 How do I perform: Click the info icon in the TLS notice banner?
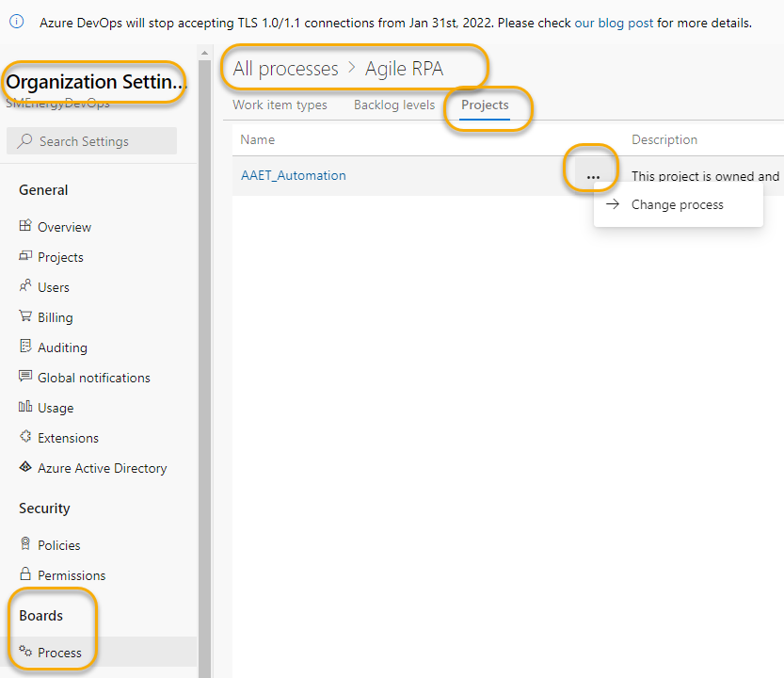point(17,22)
